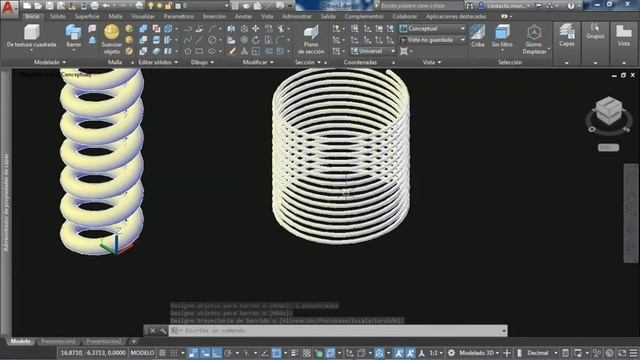This screenshot has height=360, width=640.
Task: Open the Administrador de propiedades de capas palette
Action: (x=5, y=202)
